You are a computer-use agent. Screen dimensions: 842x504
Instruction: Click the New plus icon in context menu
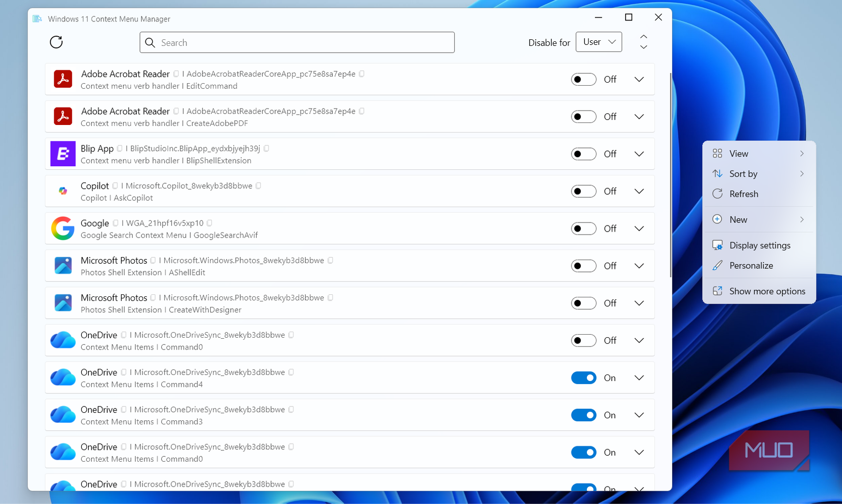pos(717,219)
